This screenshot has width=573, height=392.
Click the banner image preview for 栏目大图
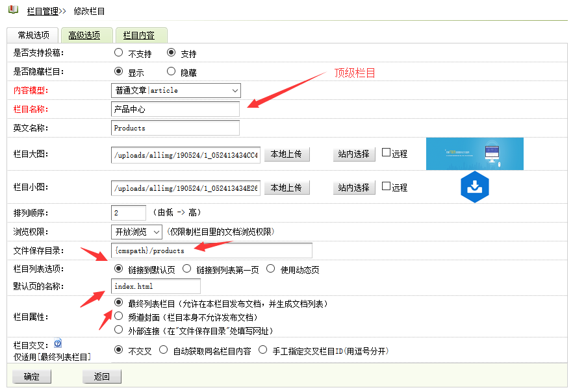(x=475, y=154)
